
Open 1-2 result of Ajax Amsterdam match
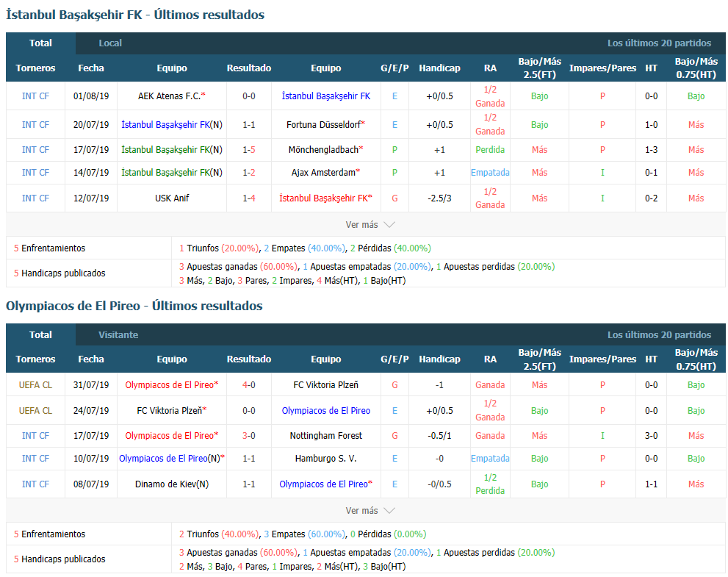(249, 172)
